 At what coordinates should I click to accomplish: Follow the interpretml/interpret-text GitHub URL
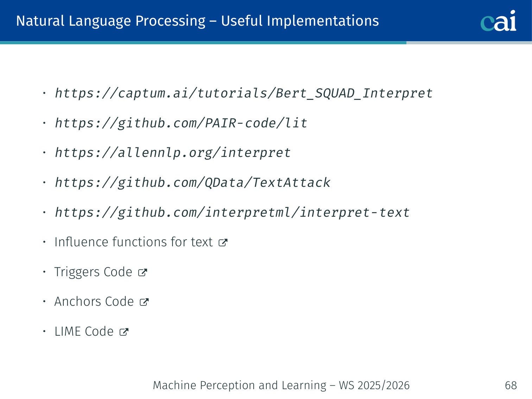[x=232, y=213]
